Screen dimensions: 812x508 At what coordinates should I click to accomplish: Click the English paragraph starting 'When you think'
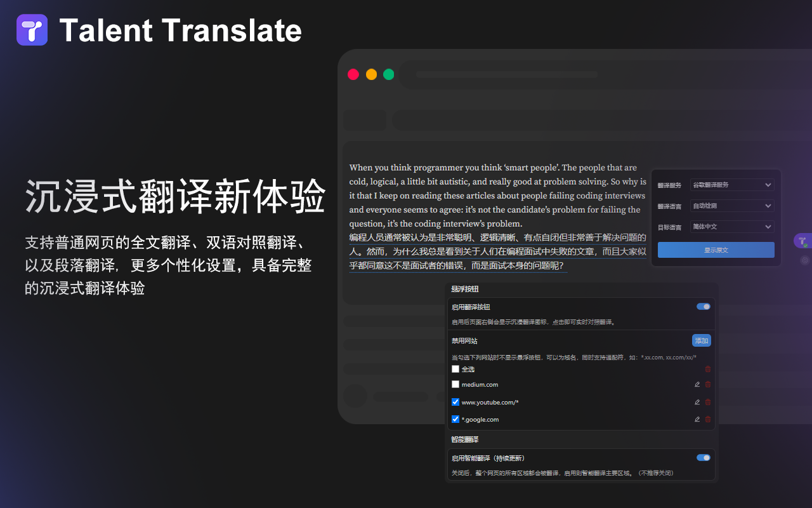(x=498, y=196)
